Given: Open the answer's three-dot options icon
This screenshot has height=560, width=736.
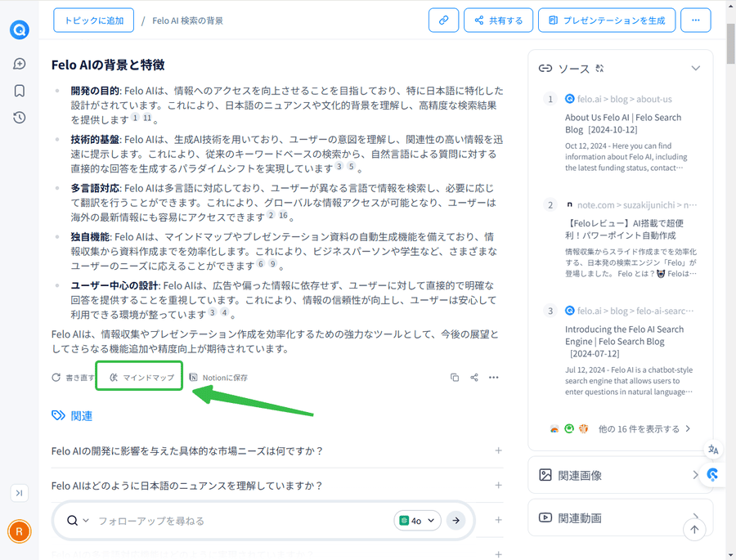Looking at the screenshot, I should click(493, 378).
